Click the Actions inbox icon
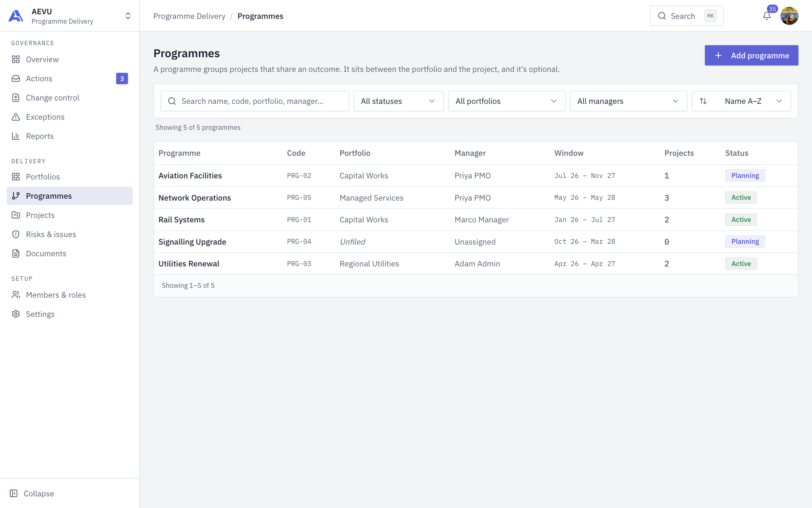The width and height of the screenshot is (812, 508). pyautogui.click(x=16, y=79)
